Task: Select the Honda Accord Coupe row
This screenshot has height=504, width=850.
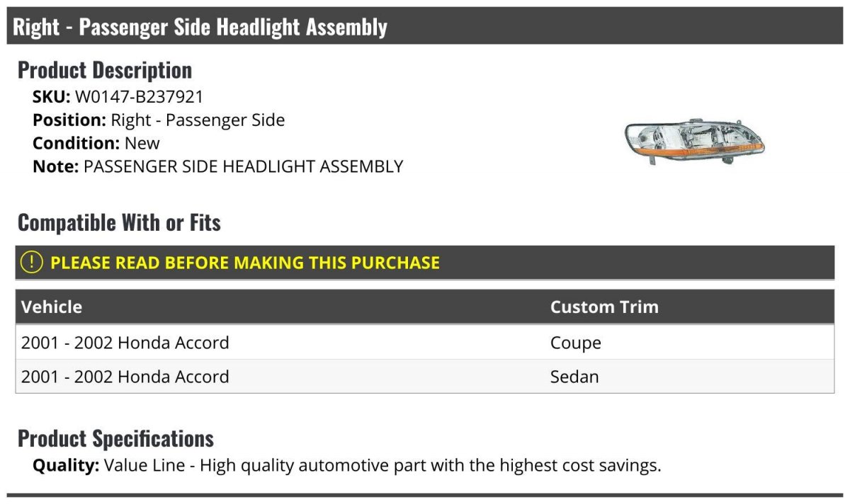Action: [x=425, y=343]
